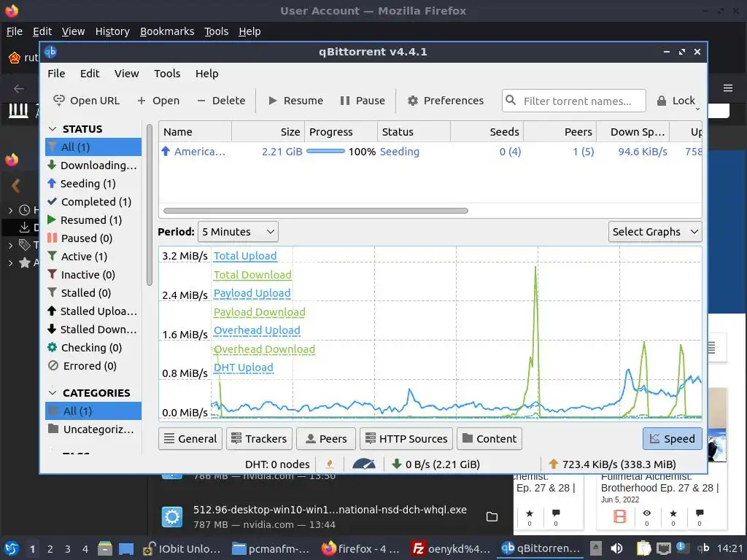Filter by Completed (1) status
This screenshot has width=747, height=560.
(x=93, y=201)
